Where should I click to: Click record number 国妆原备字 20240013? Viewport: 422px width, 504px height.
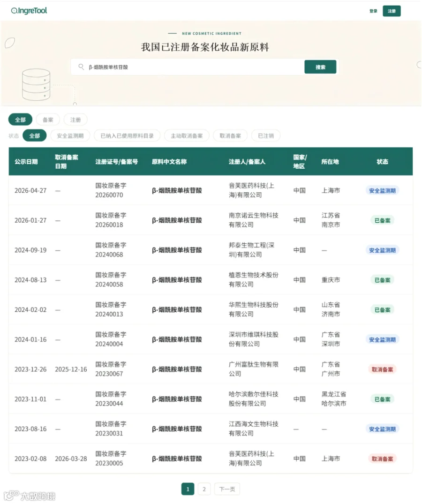click(x=111, y=309)
